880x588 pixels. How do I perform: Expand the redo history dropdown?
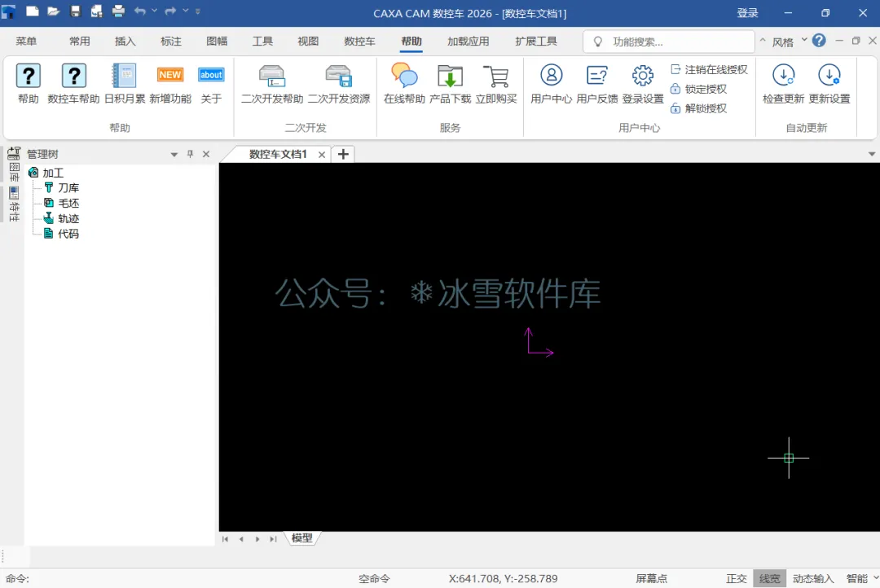point(186,11)
